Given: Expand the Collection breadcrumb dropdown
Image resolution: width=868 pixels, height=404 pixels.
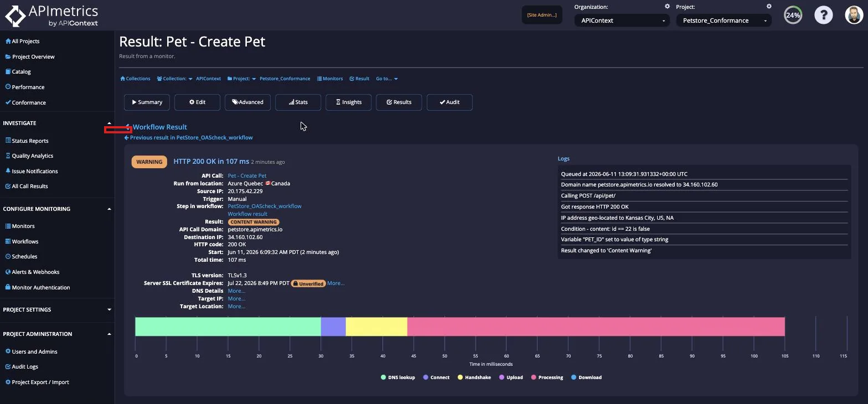Looking at the screenshot, I should (174, 79).
